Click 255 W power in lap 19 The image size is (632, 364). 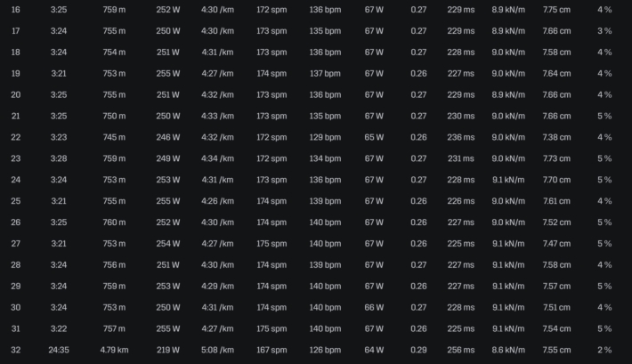click(x=168, y=74)
